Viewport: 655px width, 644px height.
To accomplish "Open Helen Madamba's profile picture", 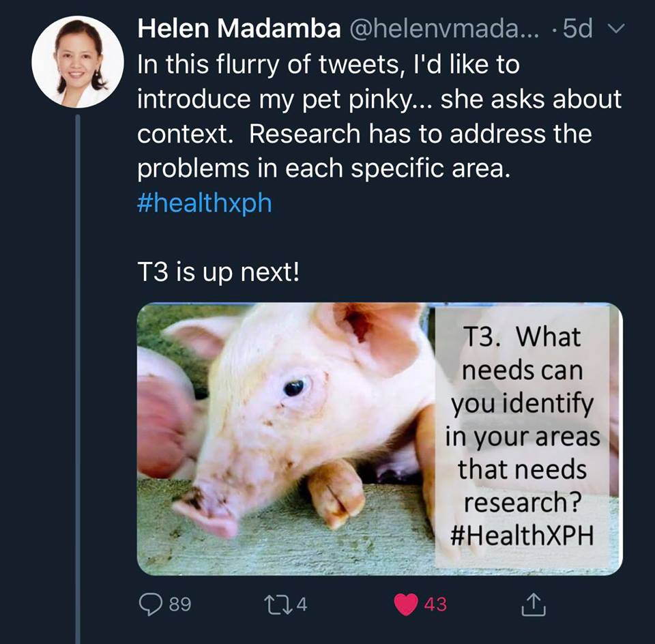I will tap(78, 62).
